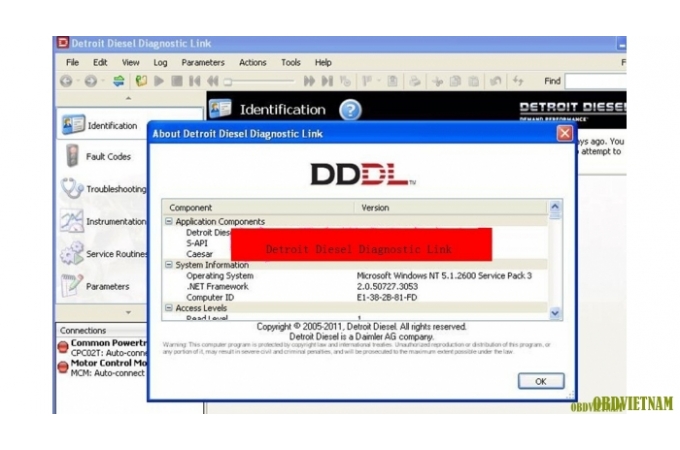Click the Connections panel header
Image resolution: width=680 pixels, height=450 pixels.
click(102, 330)
